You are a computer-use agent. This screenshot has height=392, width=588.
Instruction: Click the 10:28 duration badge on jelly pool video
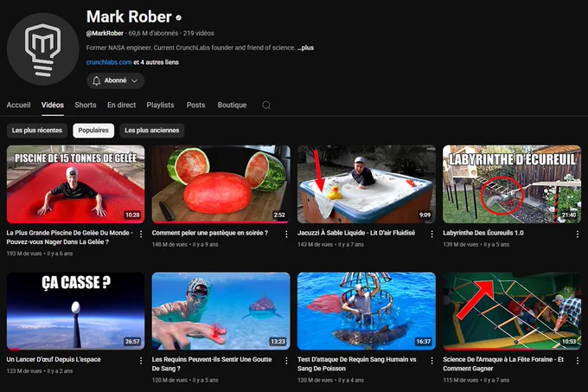[132, 215]
